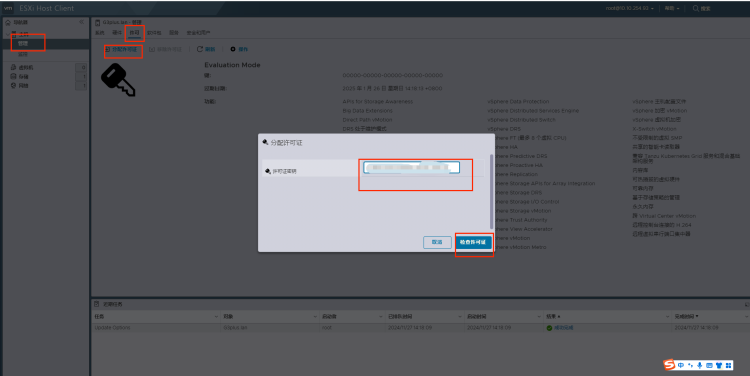Click the 取消 button in dialog
The height and width of the screenshot is (376, 750).
(437, 242)
